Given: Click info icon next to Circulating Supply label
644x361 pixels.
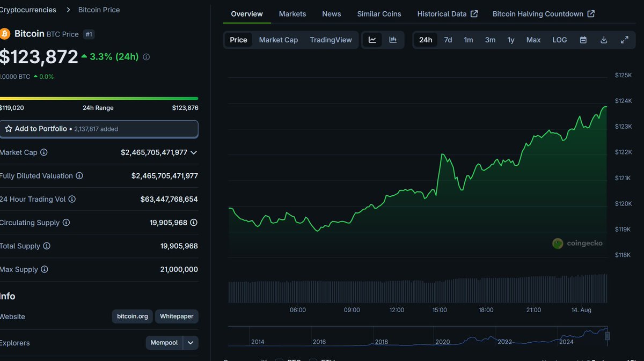Looking at the screenshot, I should tap(66, 223).
